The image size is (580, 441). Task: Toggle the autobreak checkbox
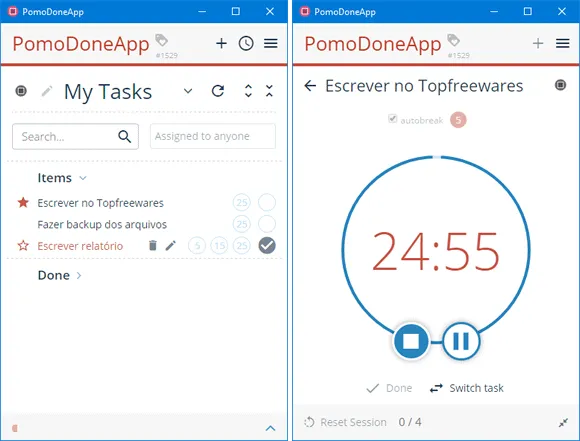(x=392, y=119)
